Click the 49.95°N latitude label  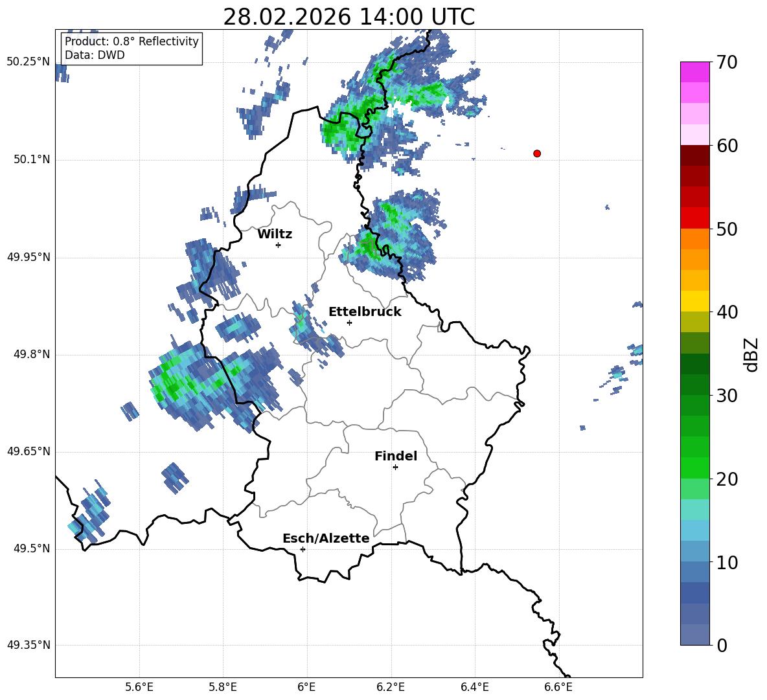(x=29, y=257)
